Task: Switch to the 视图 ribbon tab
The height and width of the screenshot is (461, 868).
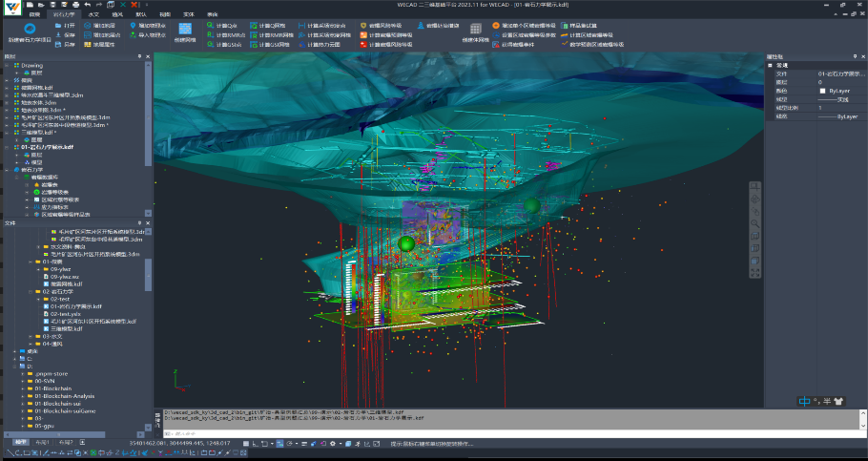Action: coord(165,15)
